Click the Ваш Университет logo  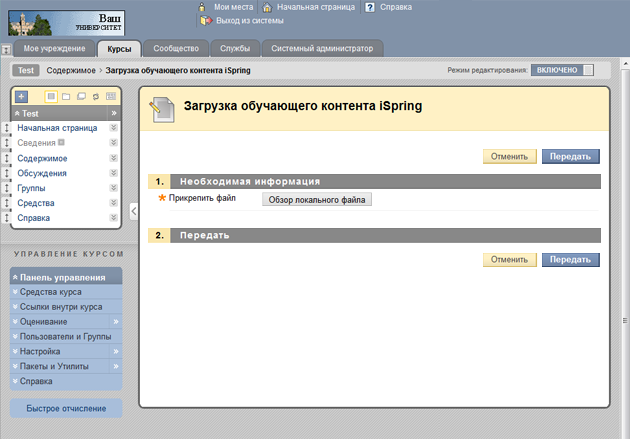pos(67,23)
